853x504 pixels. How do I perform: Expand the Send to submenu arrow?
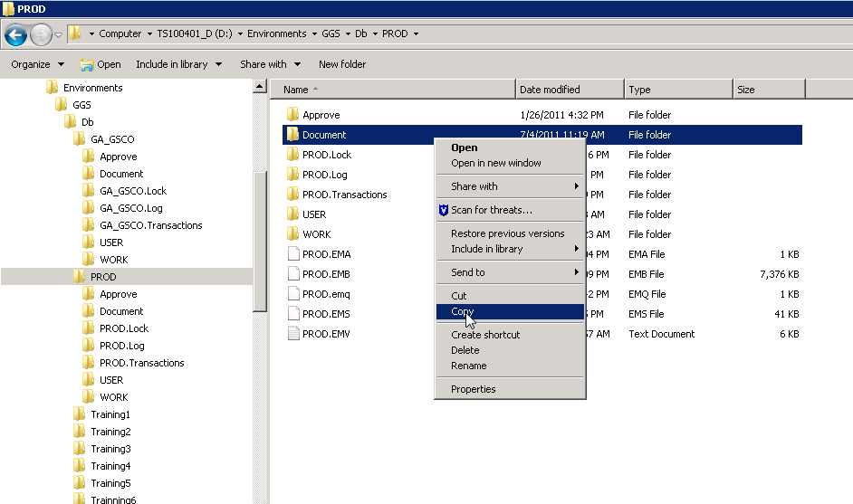[x=576, y=272]
